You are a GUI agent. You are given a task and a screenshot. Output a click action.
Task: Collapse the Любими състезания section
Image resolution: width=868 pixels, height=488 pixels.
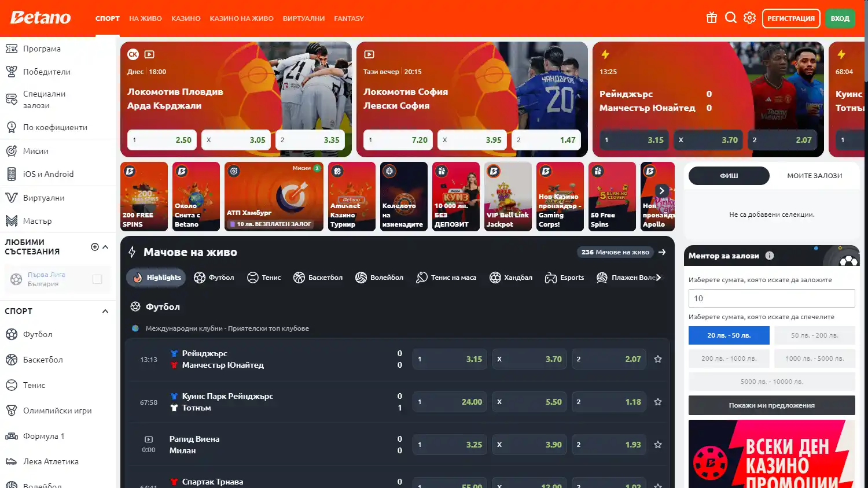(105, 247)
